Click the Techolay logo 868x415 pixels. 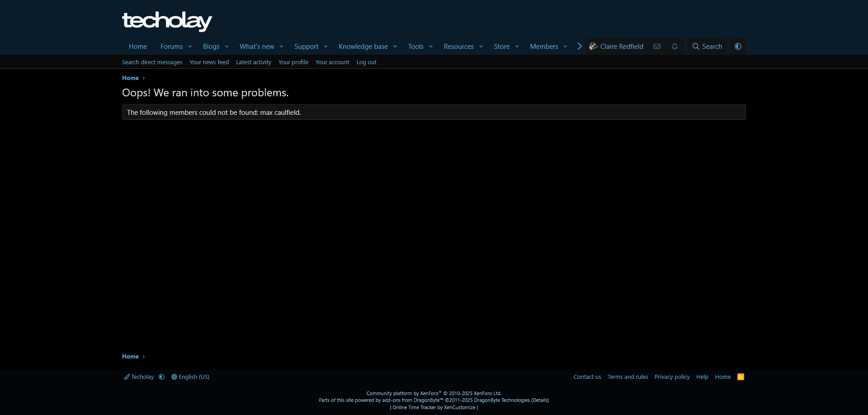[167, 21]
